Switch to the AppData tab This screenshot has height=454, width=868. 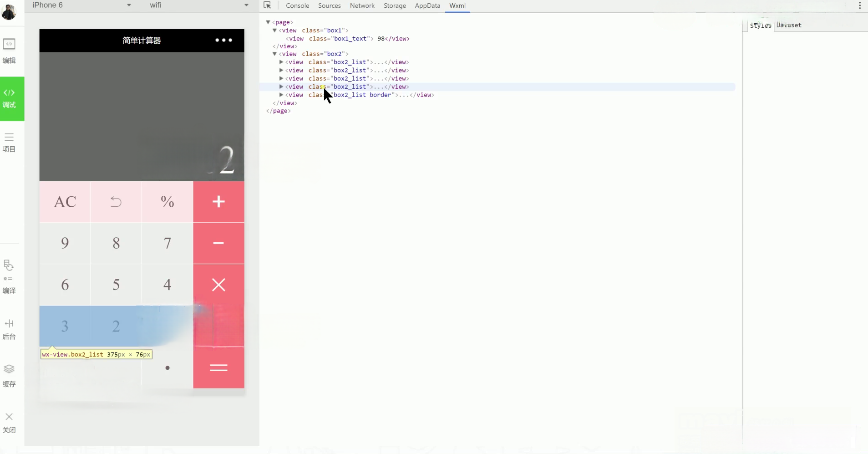[427, 5]
